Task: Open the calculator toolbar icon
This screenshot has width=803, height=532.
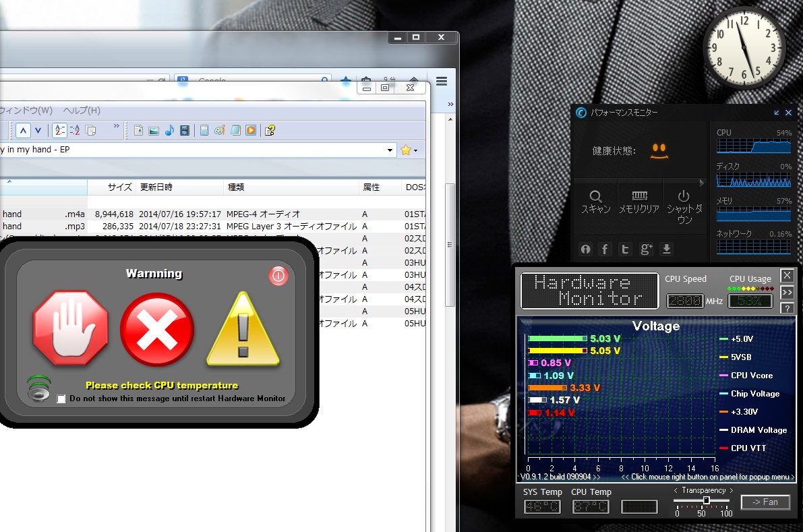Action: pos(204,131)
